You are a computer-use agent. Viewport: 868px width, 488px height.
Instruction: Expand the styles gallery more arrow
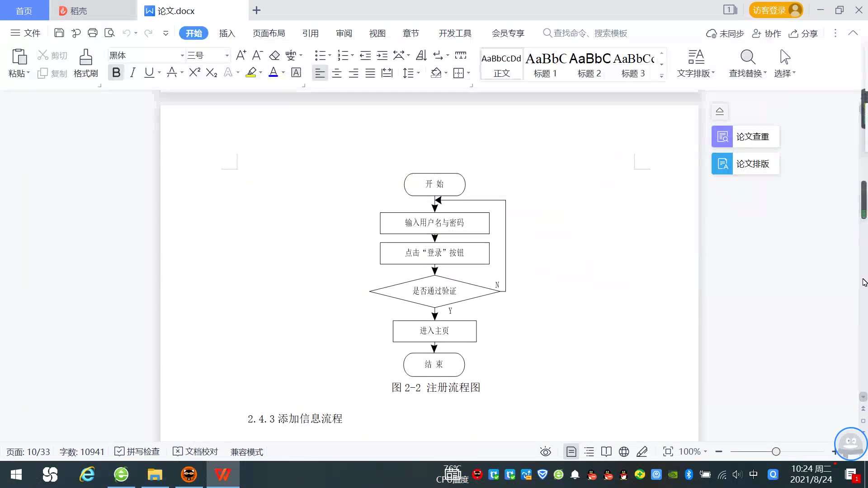tap(661, 76)
